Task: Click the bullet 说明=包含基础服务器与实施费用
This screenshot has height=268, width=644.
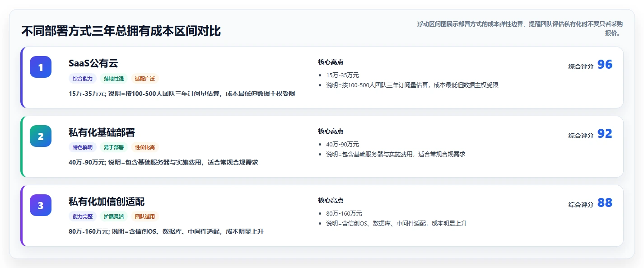Action: click(x=396, y=154)
